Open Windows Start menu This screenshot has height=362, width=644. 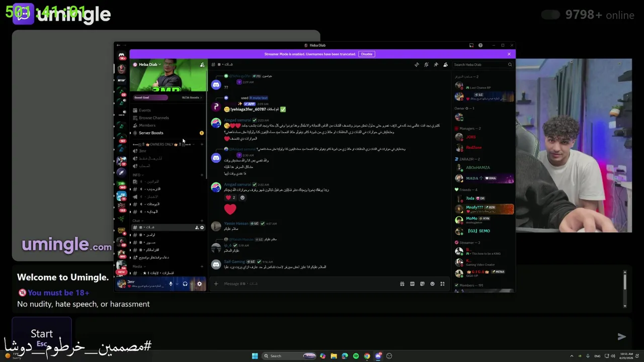255,356
